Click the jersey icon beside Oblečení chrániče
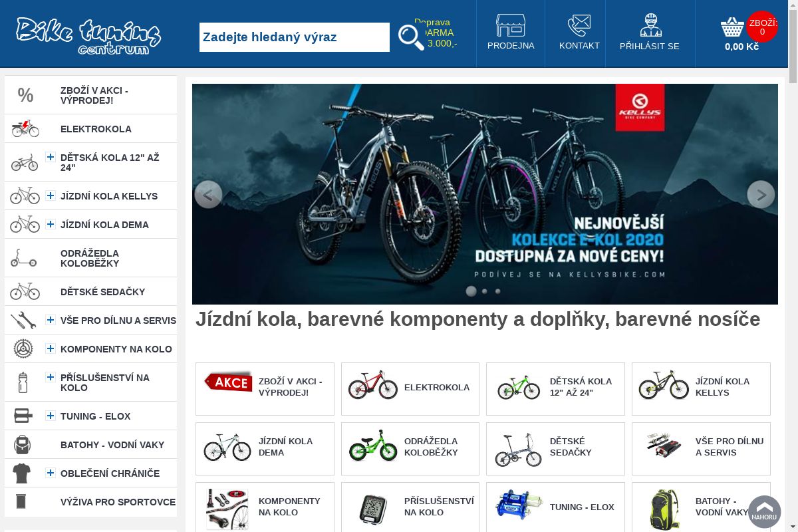 (x=22, y=473)
